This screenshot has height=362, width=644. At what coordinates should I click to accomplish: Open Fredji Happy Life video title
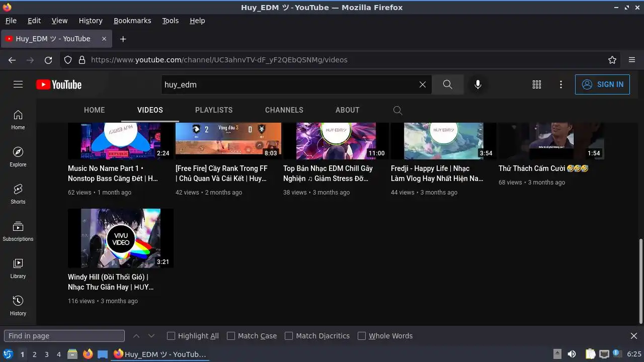tap(437, 173)
